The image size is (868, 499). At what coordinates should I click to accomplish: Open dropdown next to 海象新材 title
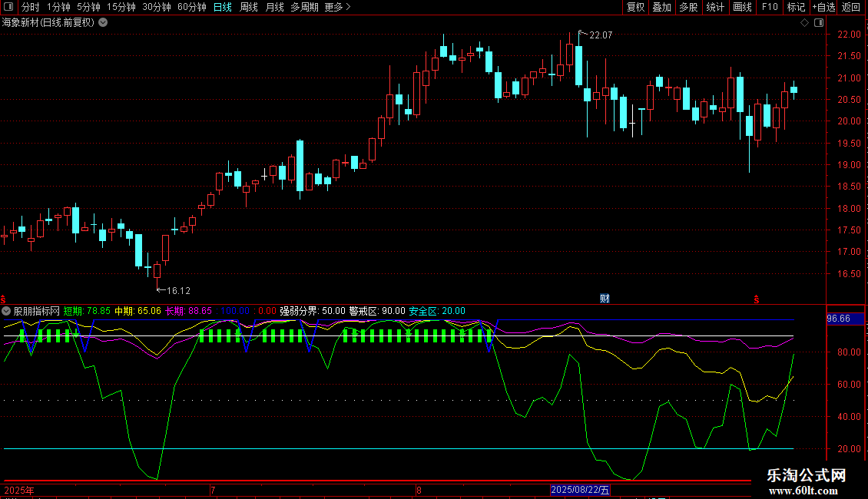(103, 23)
